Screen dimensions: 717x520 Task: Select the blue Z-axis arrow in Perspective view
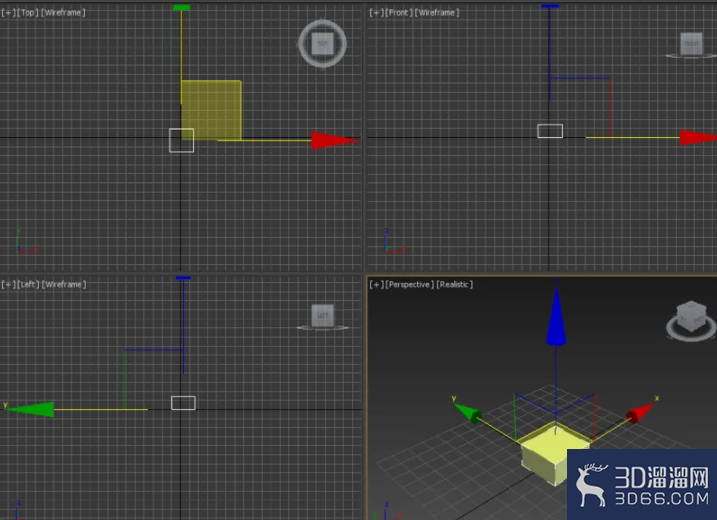[x=556, y=316]
